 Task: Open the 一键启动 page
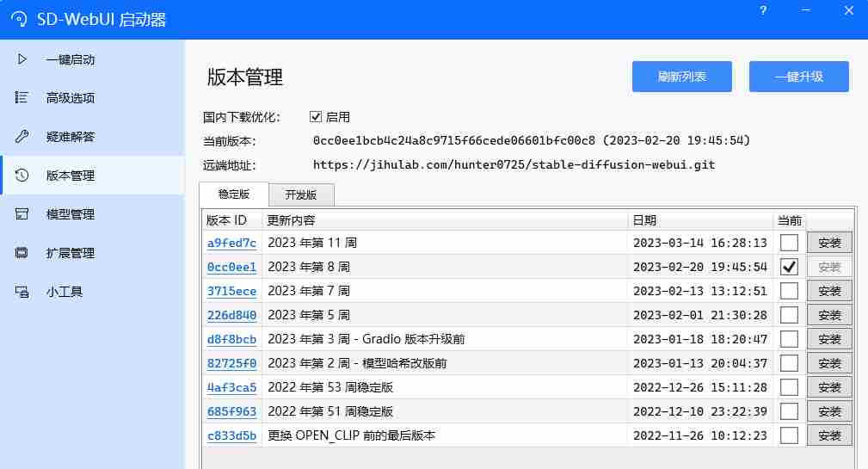[93, 59]
